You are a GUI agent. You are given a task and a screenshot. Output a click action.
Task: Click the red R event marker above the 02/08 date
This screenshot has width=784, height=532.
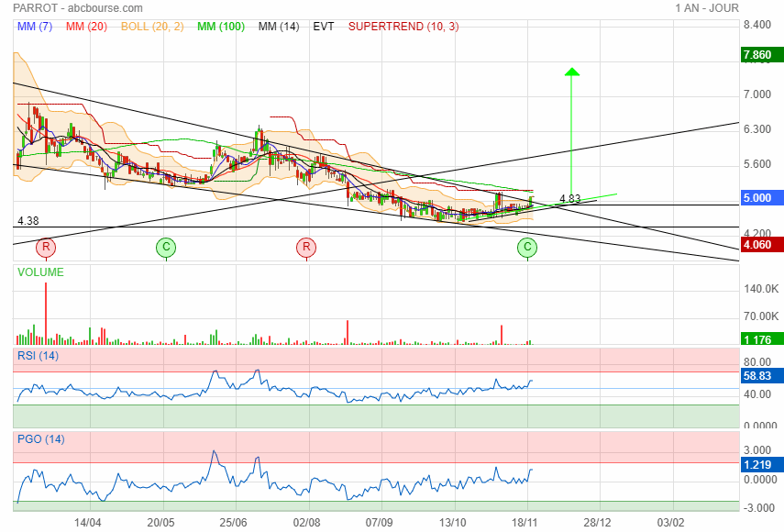[306, 247]
